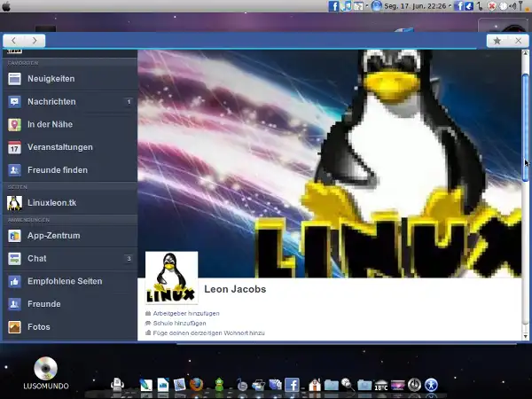The image size is (532, 399).
Task: Click the vertical scrollbar thumb
Action: 525,128
